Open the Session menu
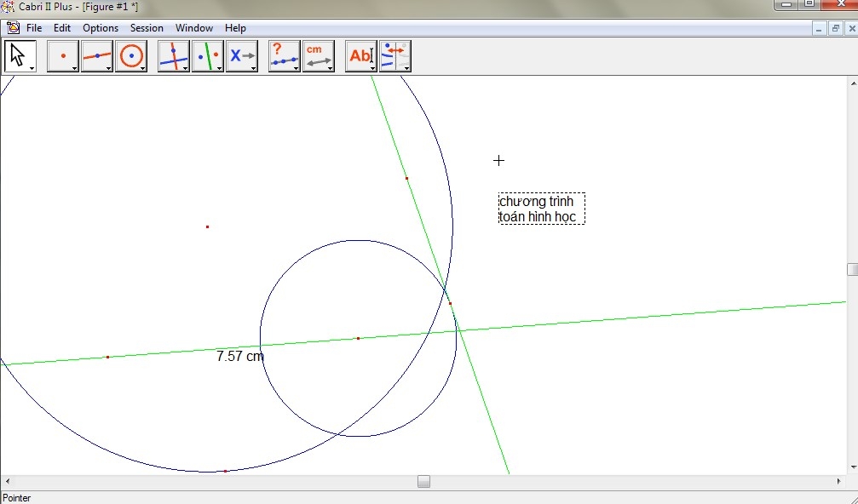The height and width of the screenshot is (504, 858). [147, 28]
